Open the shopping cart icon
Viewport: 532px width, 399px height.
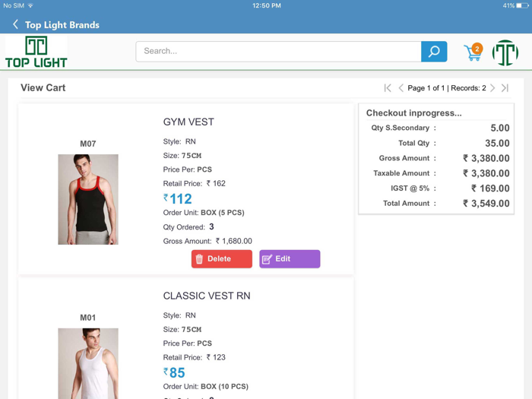(x=473, y=52)
